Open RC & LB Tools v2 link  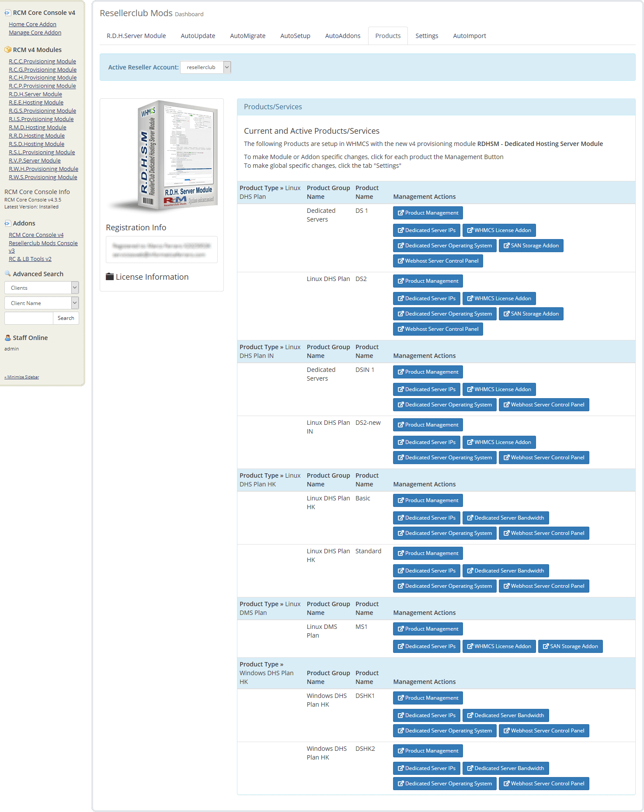coord(30,259)
